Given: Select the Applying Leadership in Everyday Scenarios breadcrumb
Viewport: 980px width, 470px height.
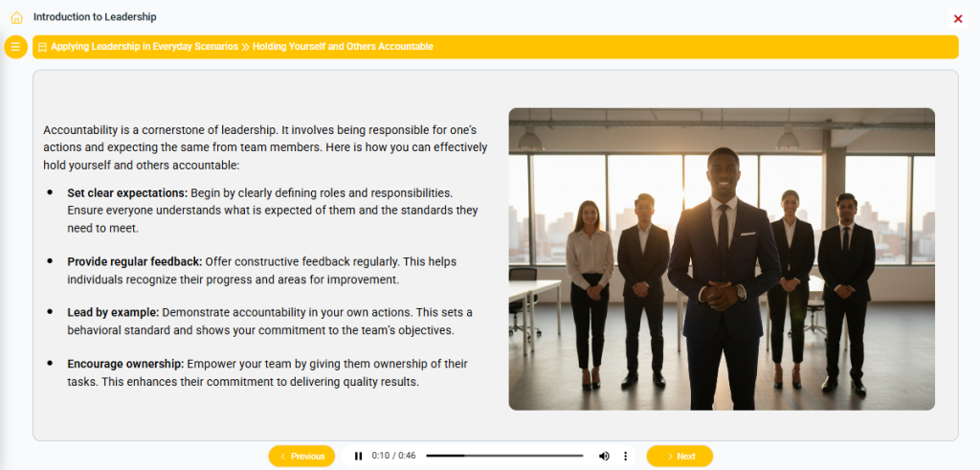Looking at the screenshot, I should [x=145, y=47].
